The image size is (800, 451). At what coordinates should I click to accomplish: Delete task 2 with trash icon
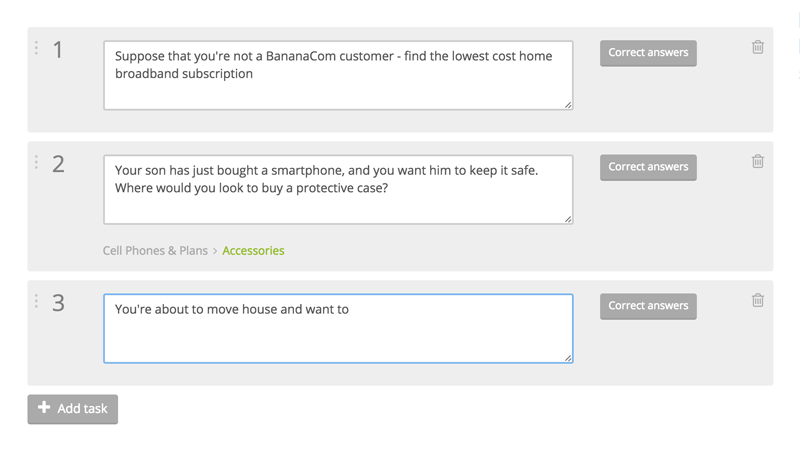(x=758, y=161)
